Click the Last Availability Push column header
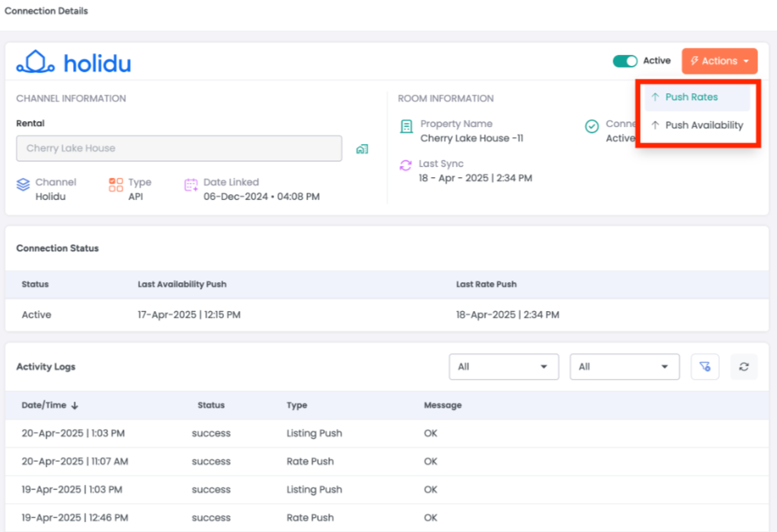This screenshot has height=532, width=777. point(182,284)
